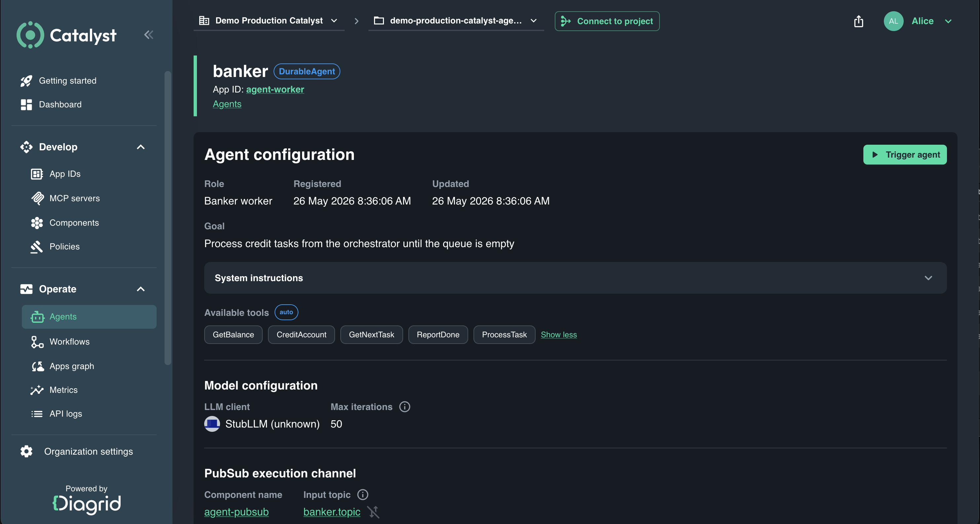Open Organization settings
The width and height of the screenshot is (980, 524).
tap(89, 451)
